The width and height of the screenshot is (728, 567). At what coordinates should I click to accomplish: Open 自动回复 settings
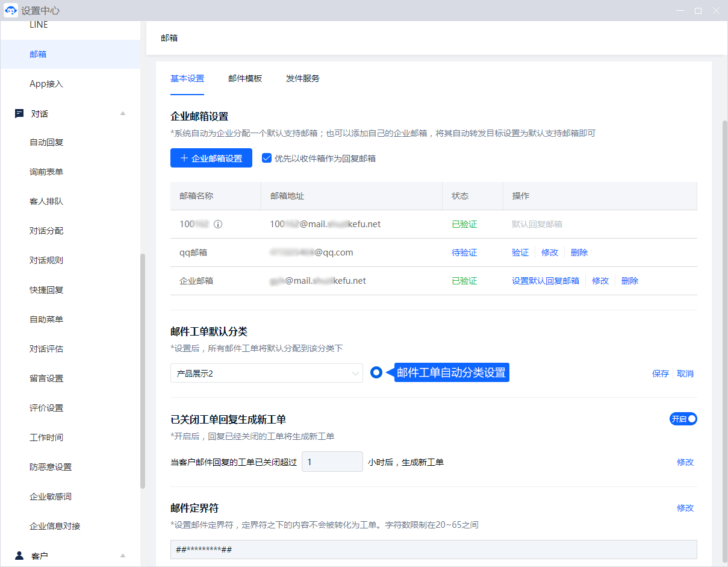pos(46,143)
